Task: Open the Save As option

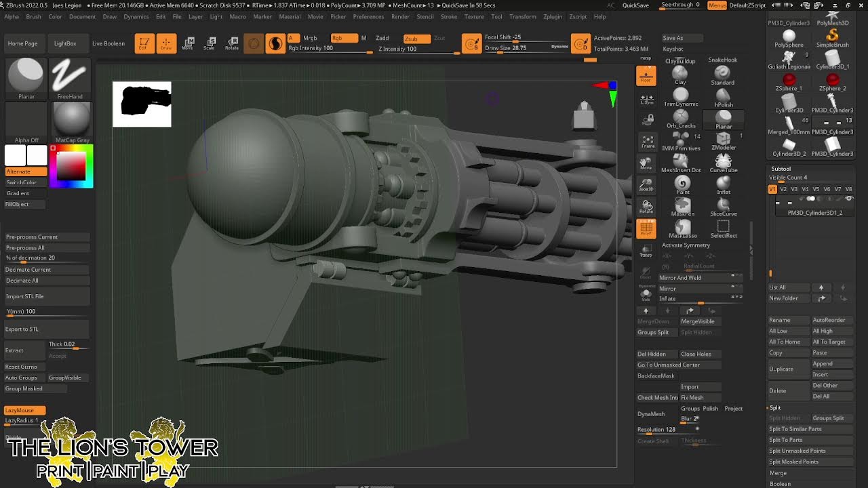Action: pos(673,38)
